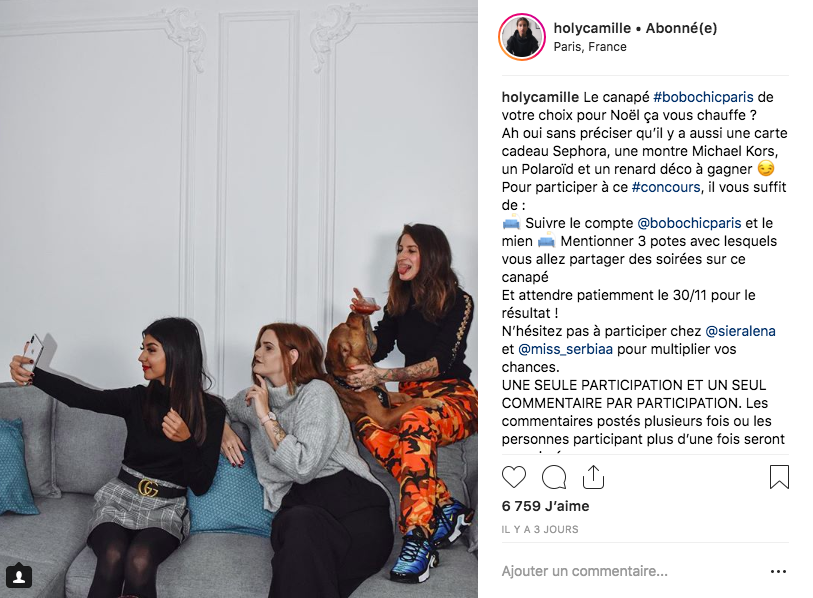The image size is (813, 598).
Task: Open holycamille profile picture story
Action: (x=522, y=37)
